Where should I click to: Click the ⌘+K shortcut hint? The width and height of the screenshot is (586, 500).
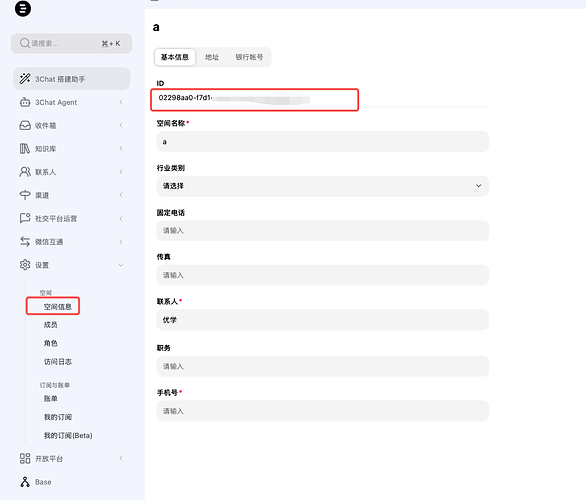pyautogui.click(x=111, y=43)
